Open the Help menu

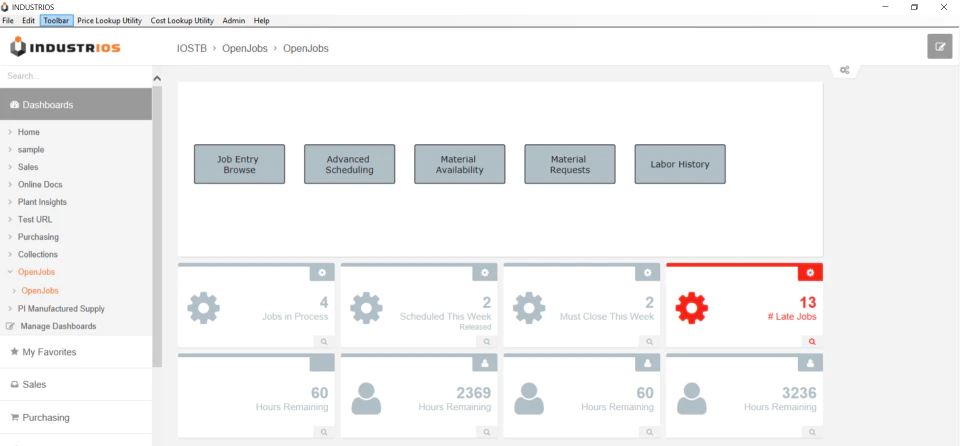click(x=261, y=20)
